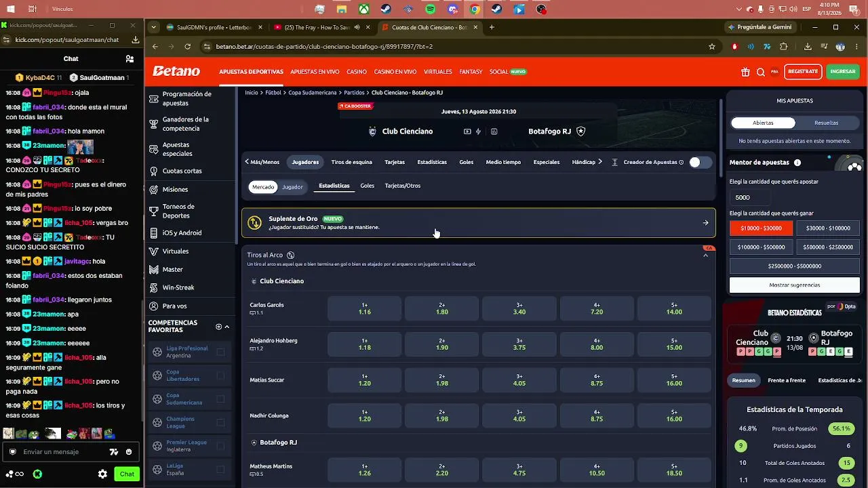
Task: Check the Liga Profesional Argentina checkbox
Action: point(220,352)
